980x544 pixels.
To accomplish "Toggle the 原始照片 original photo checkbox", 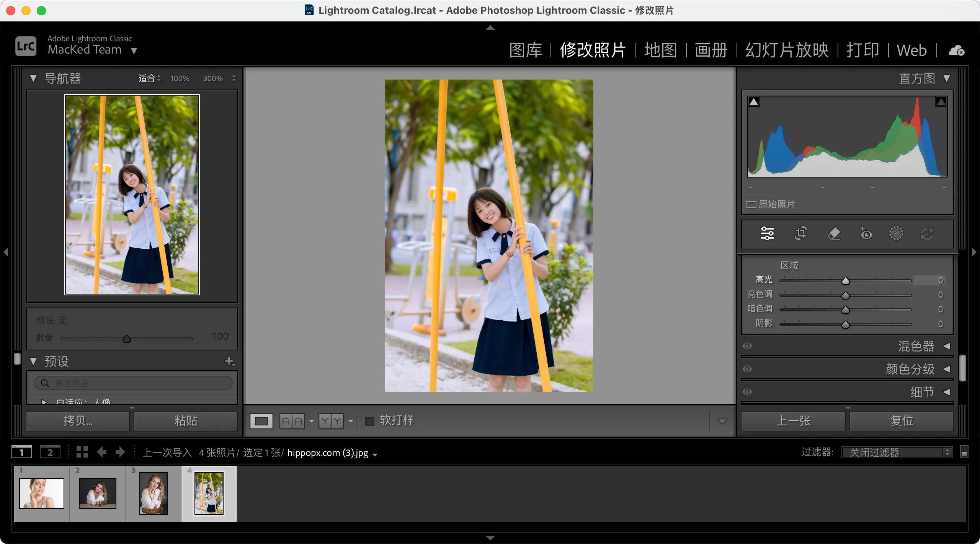I will pos(751,205).
